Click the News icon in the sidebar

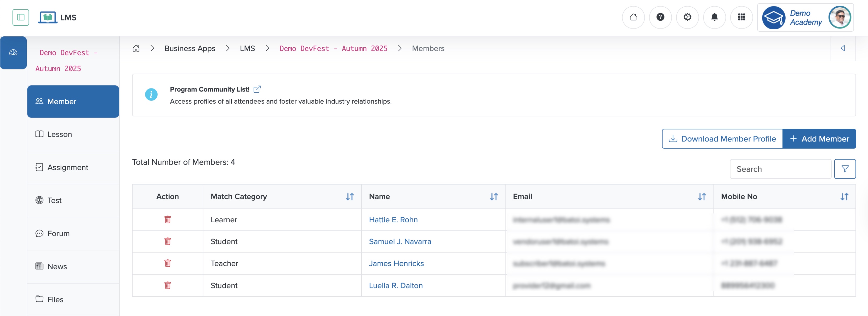click(x=39, y=266)
